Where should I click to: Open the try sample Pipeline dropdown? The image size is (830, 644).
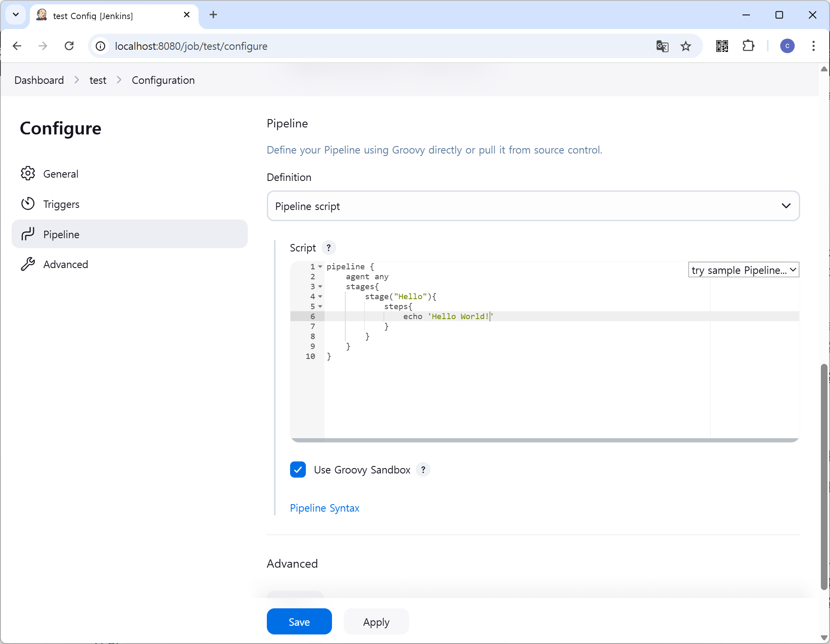click(743, 270)
